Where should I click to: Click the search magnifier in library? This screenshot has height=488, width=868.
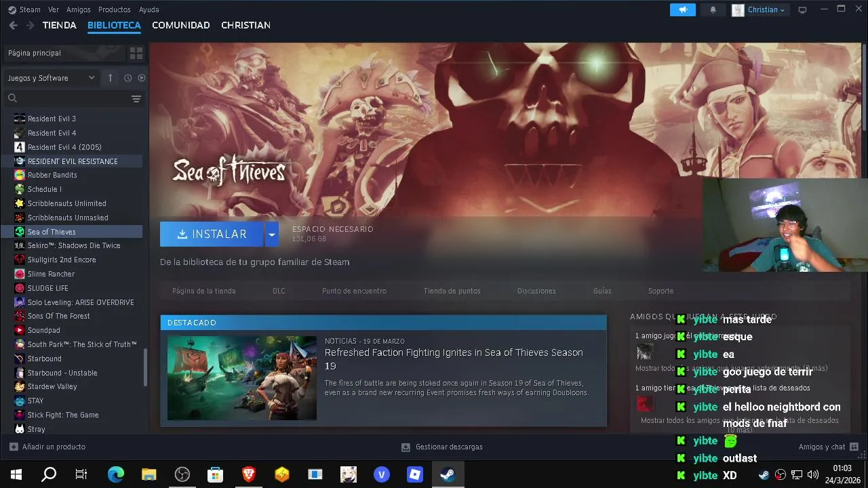point(12,98)
